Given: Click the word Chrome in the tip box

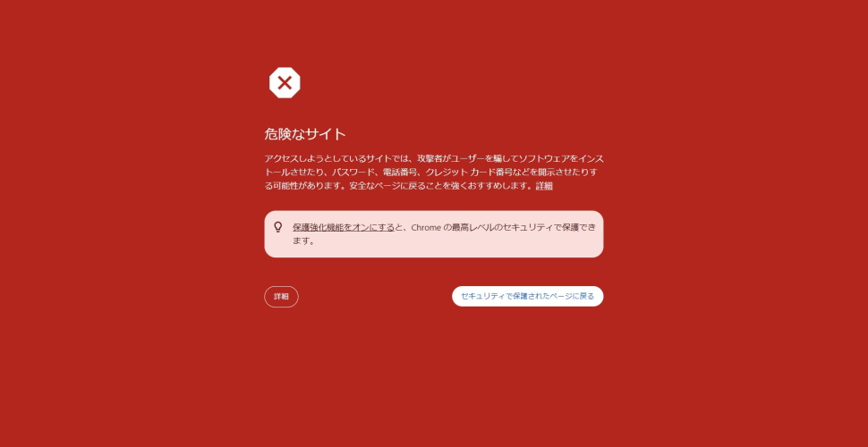Looking at the screenshot, I should (426, 227).
